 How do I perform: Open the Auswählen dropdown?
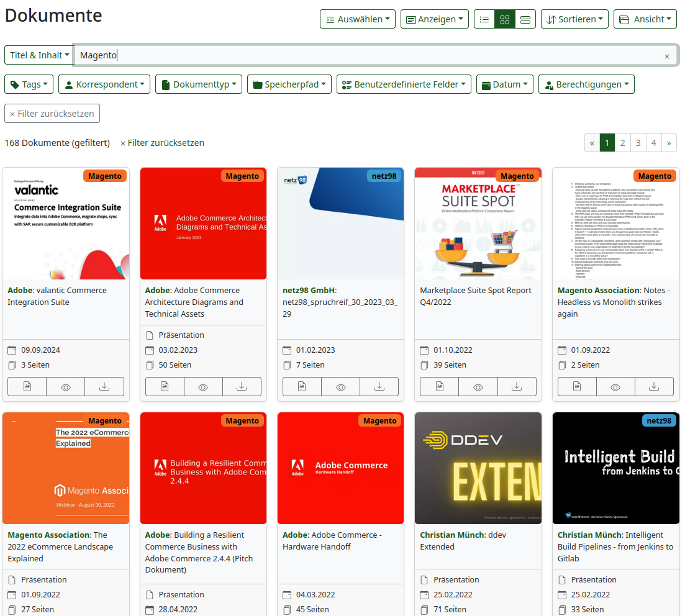358,19
